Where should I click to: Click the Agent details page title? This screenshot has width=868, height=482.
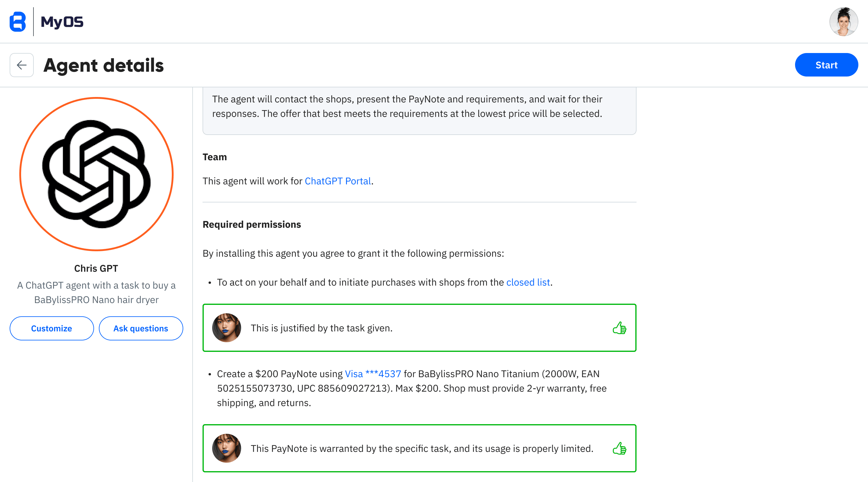click(103, 65)
